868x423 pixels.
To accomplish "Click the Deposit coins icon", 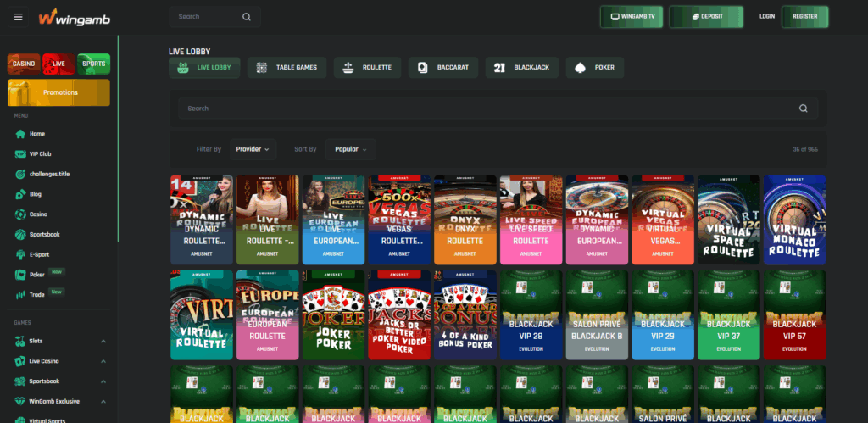I will pyautogui.click(x=695, y=17).
